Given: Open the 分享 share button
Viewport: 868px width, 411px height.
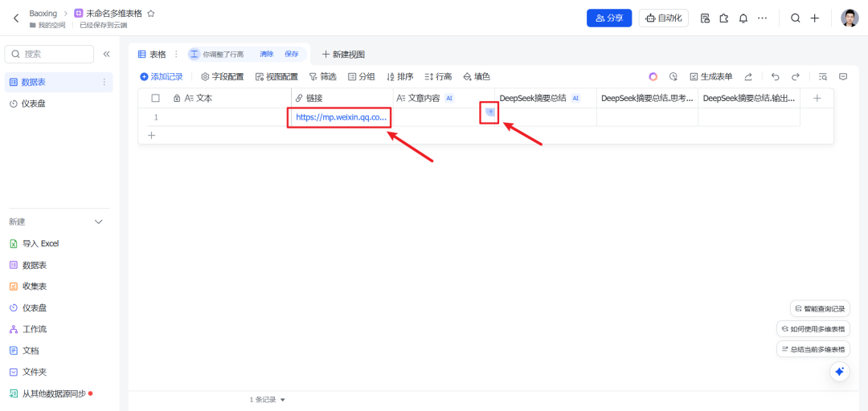Looking at the screenshot, I should coord(609,18).
